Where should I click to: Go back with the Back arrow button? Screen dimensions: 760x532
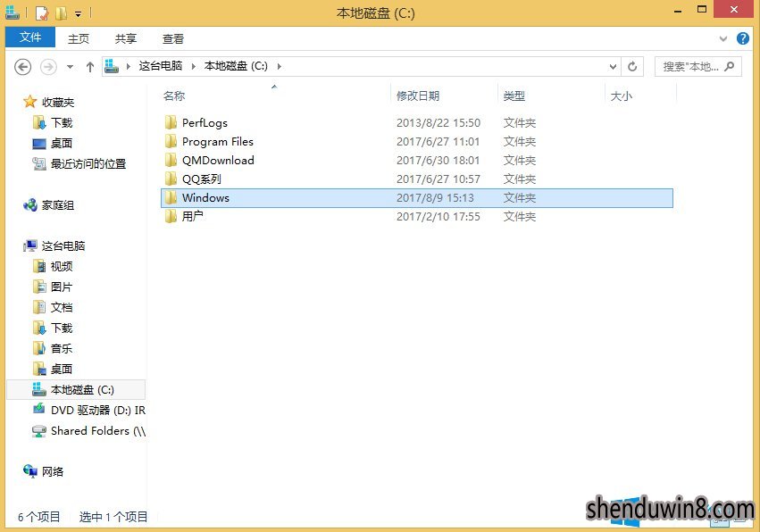pos(22,66)
